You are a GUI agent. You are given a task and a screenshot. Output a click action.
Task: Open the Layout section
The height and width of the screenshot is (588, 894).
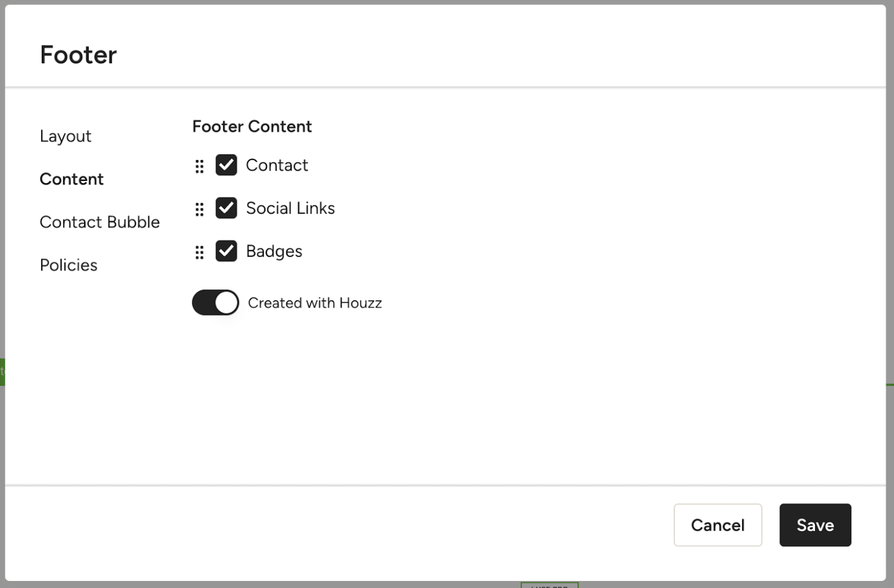click(66, 136)
